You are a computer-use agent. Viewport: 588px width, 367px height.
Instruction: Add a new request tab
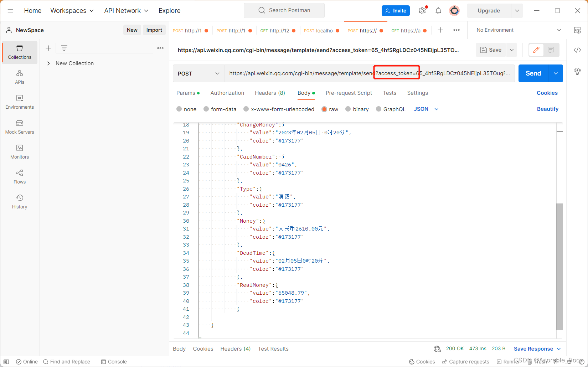pos(440,30)
